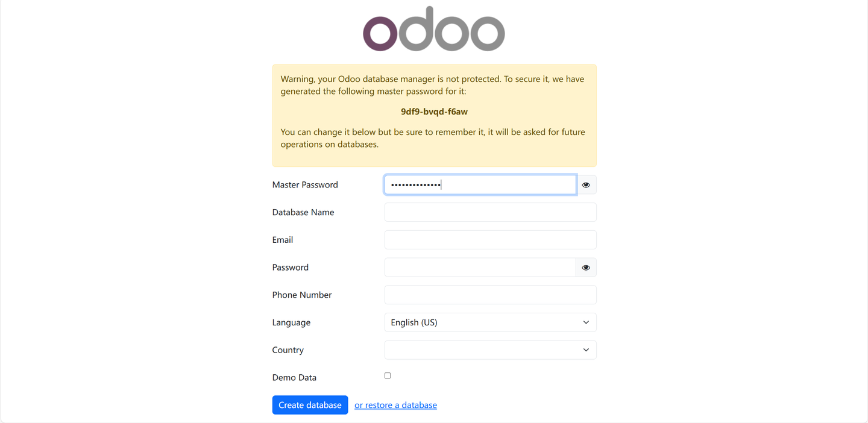The height and width of the screenshot is (423, 868).
Task: Click the Demo Data label
Action: [x=294, y=377]
